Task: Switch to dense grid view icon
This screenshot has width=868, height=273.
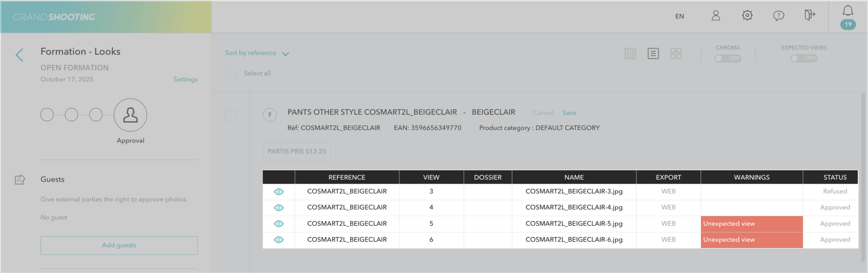Action: pyautogui.click(x=630, y=54)
